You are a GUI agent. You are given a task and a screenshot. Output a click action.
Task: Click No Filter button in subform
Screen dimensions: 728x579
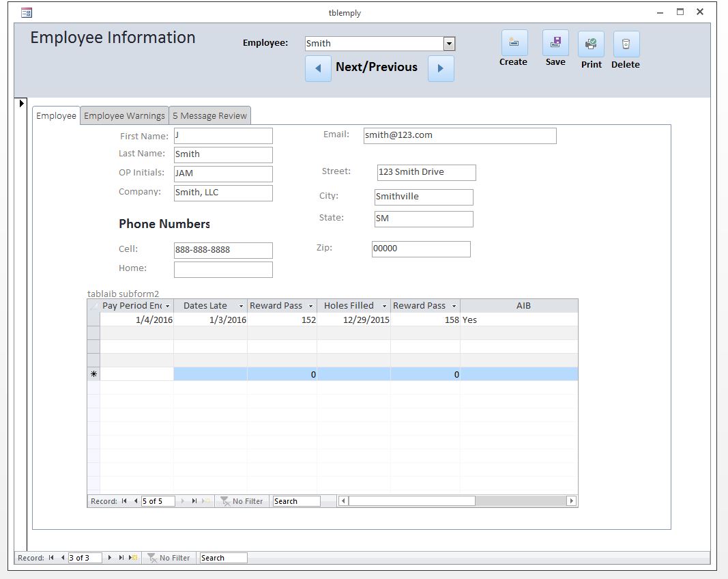click(242, 501)
